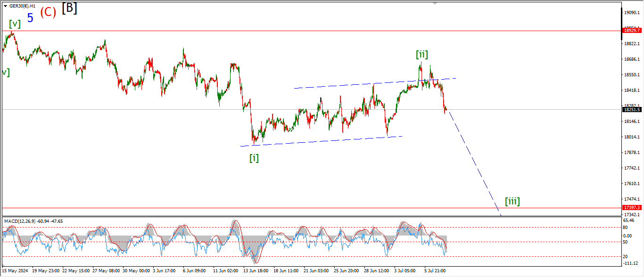Click the 15 May 2024 date label
The image size is (644, 277).
point(16,271)
